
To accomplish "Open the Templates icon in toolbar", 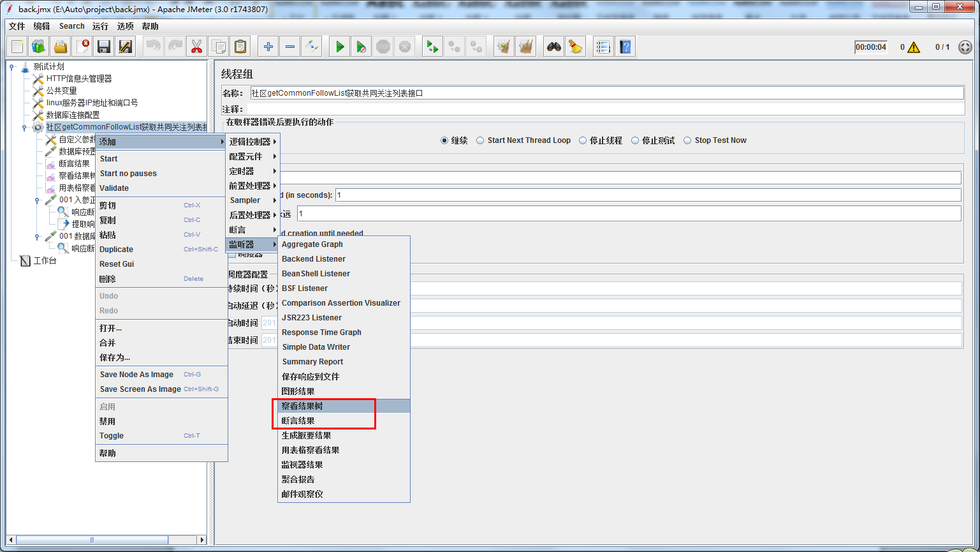I will (x=39, y=47).
